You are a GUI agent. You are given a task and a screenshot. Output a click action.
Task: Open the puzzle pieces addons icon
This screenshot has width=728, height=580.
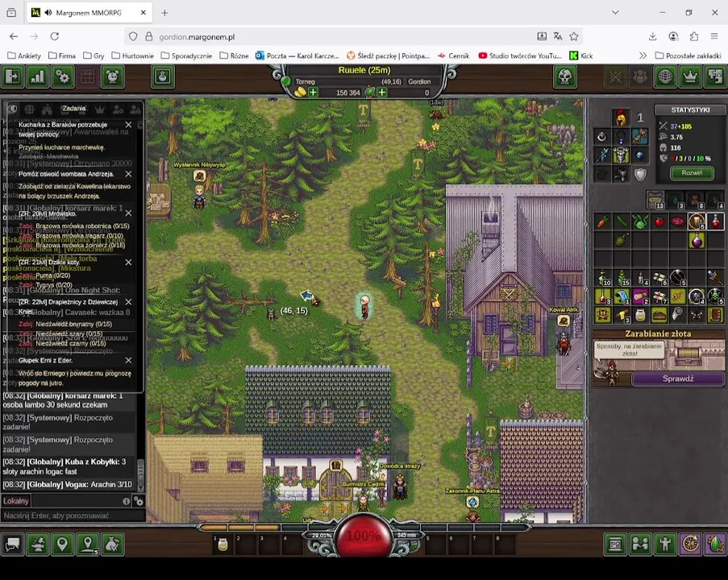tap(715, 77)
